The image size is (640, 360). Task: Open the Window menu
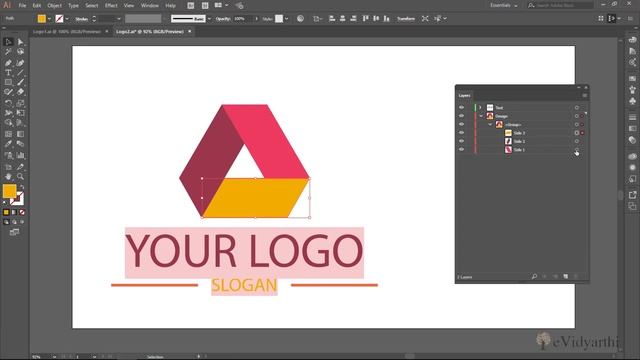point(150,6)
